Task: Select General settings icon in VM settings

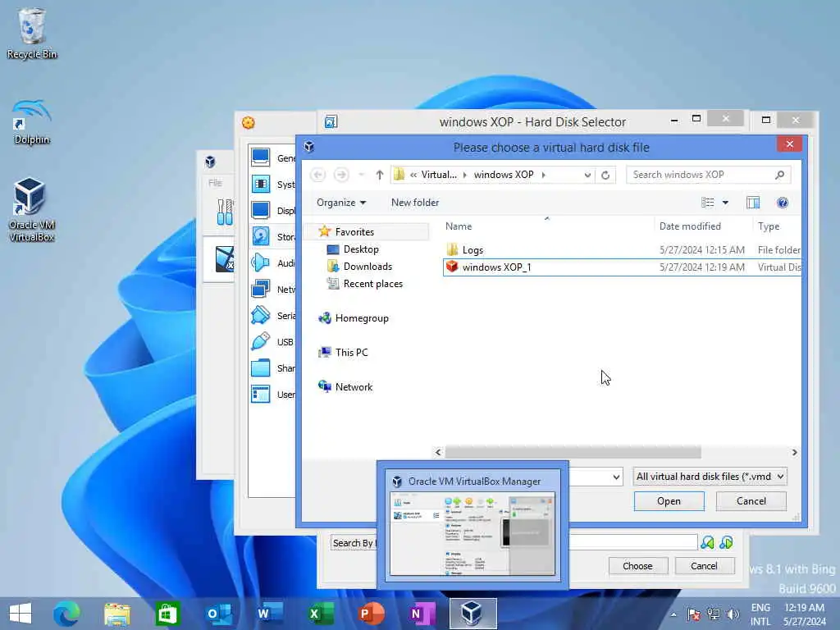Action: (x=261, y=157)
